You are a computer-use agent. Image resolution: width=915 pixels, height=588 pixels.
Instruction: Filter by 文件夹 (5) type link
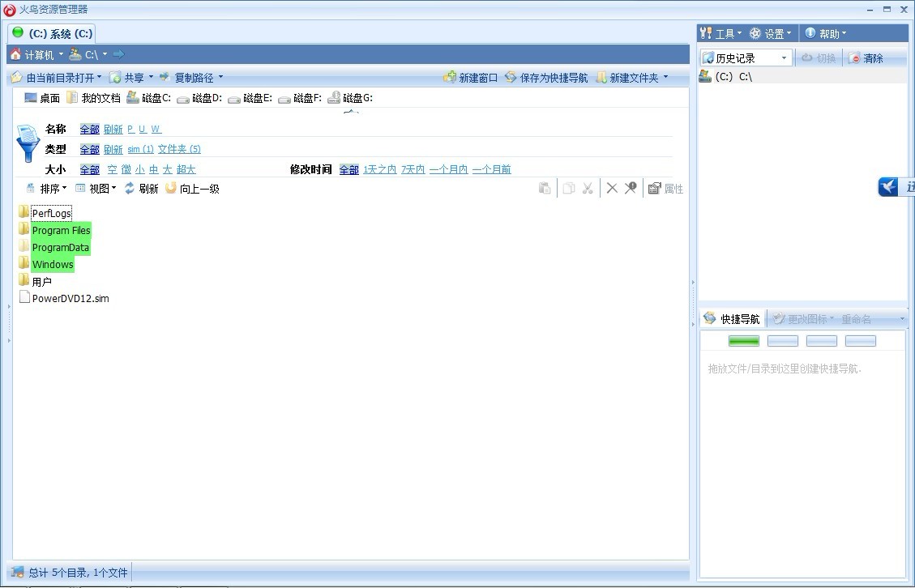[x=179, y=150]
